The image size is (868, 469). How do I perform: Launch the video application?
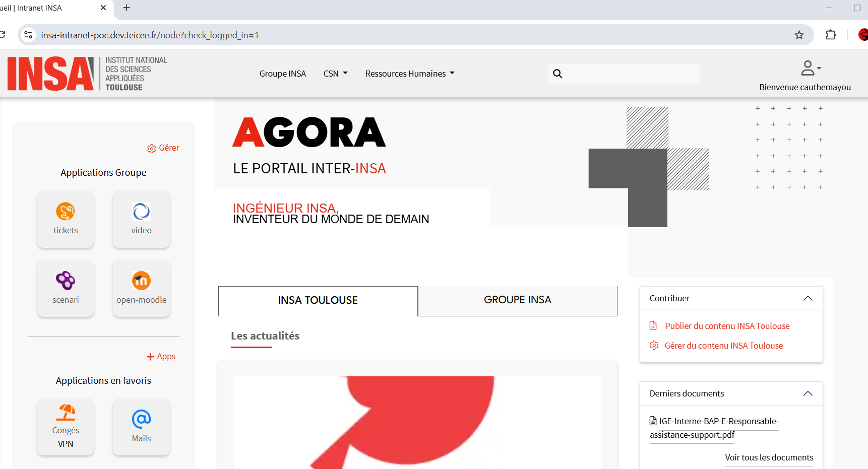(141, 219)
